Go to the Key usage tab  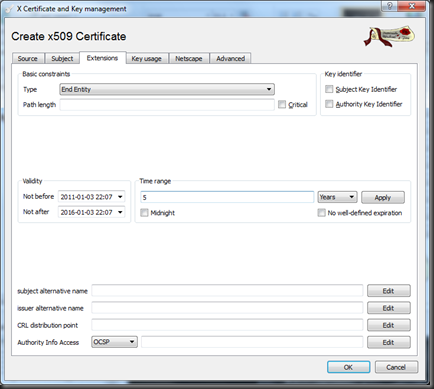point(147,58)
